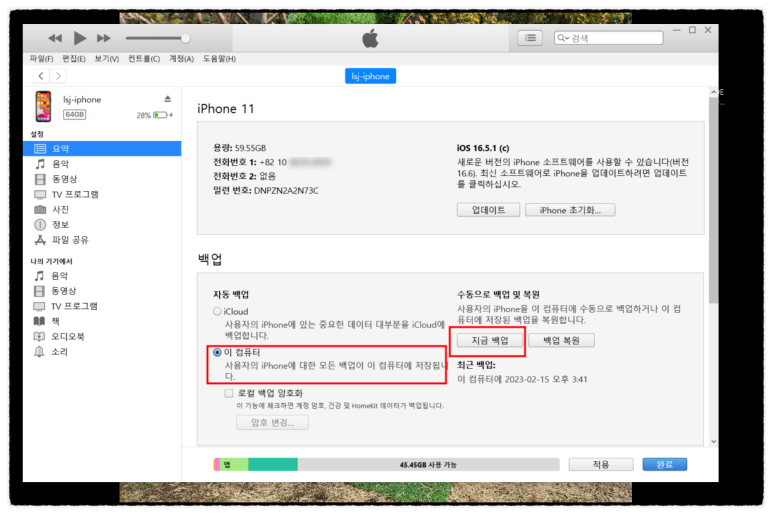773x515 pixels.
Task: Open the 편집(E) menu
Action: click(74, 59)
